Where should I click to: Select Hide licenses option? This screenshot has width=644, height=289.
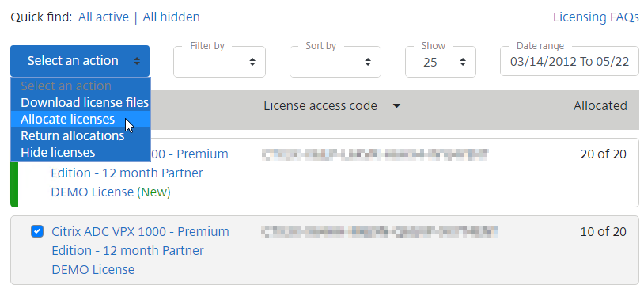pyautogui.click(x=58, y=153)
